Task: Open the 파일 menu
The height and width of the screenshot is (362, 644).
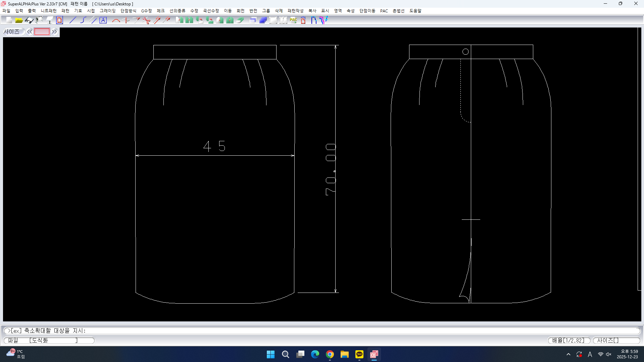Action: [6, 11]
